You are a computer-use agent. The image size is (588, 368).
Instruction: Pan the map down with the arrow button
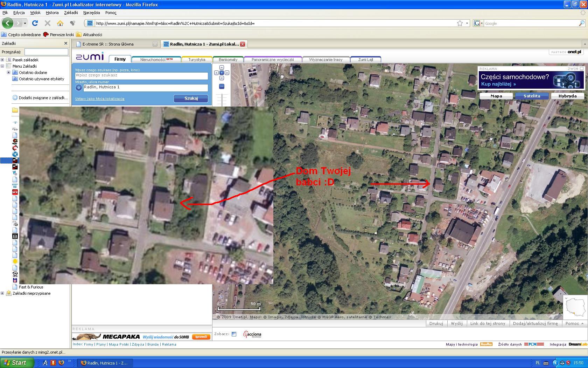coord(222,78)
